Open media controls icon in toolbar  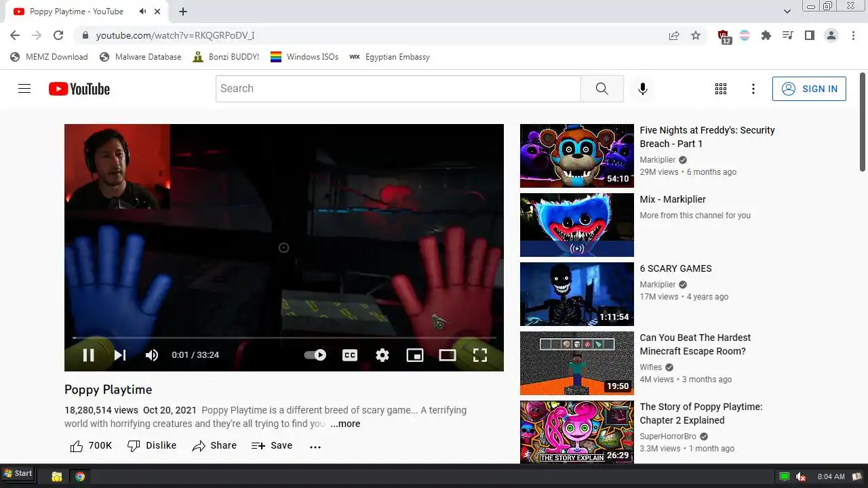point(788,35)
